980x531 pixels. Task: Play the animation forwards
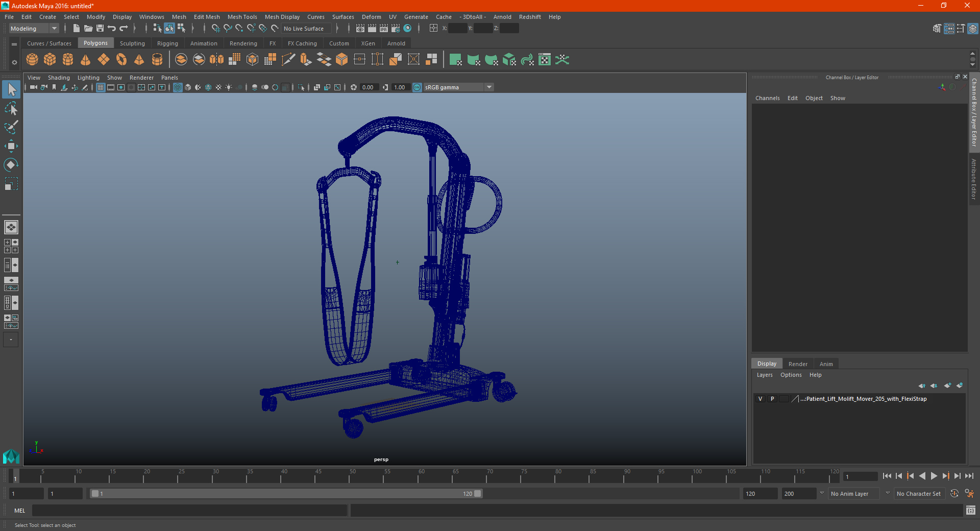pyautogui.click(x=934, y=476)
